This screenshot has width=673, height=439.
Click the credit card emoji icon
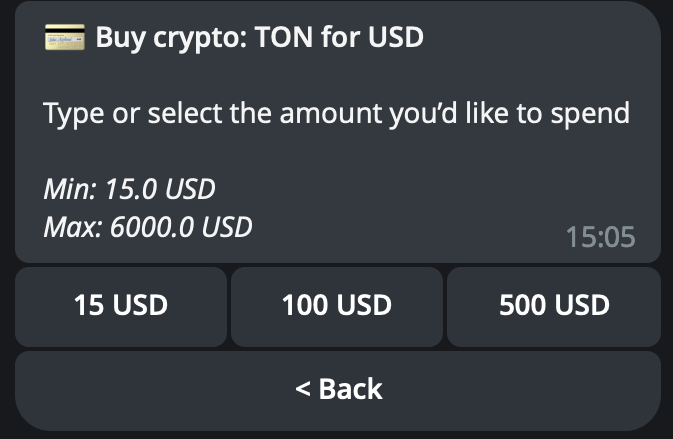(64, 39)
